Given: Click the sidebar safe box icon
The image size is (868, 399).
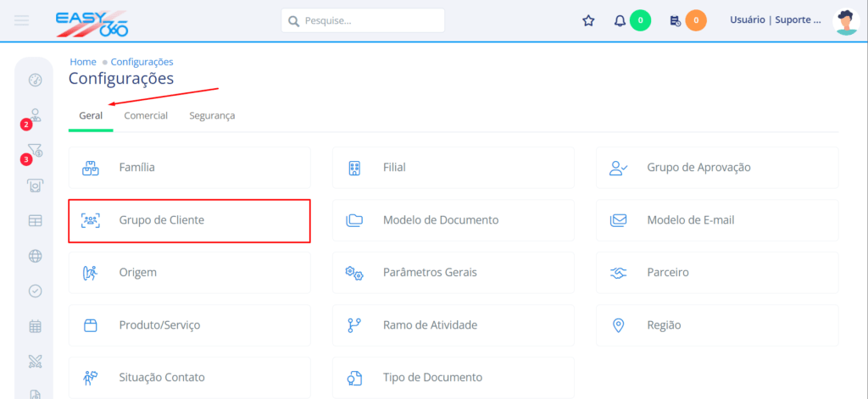Looking at the screenshot, I should (36, 186).
